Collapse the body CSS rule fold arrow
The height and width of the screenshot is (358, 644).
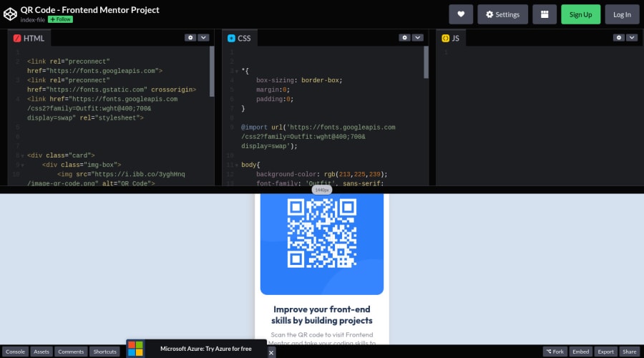237,165
